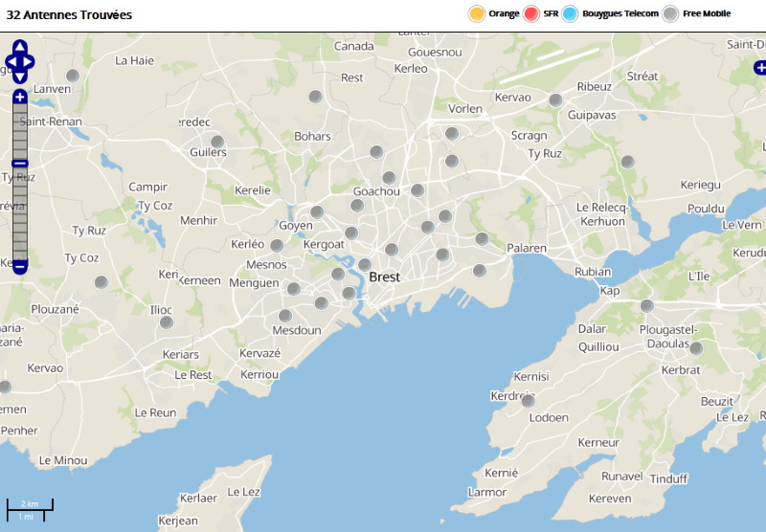766x532 pixels.
Task: Click the Brest city label
Action: 385,277
